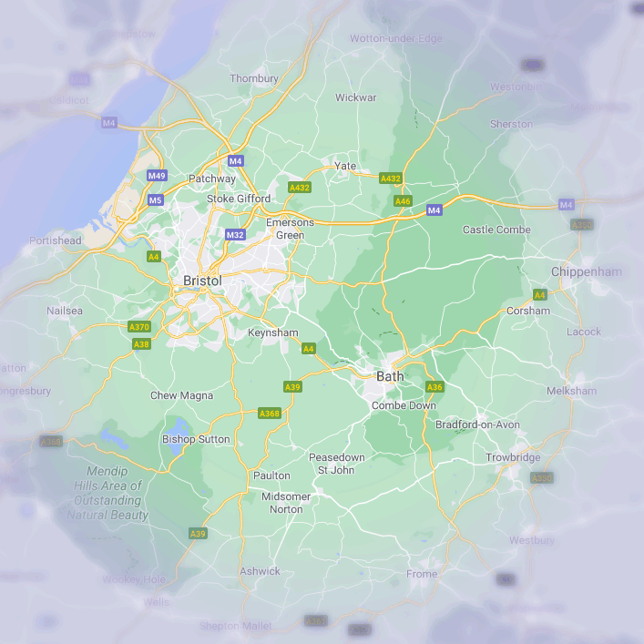Viewport: 644px width, 644px height.
Task: Select the Chew Magna village label
Action: (181, 395)
